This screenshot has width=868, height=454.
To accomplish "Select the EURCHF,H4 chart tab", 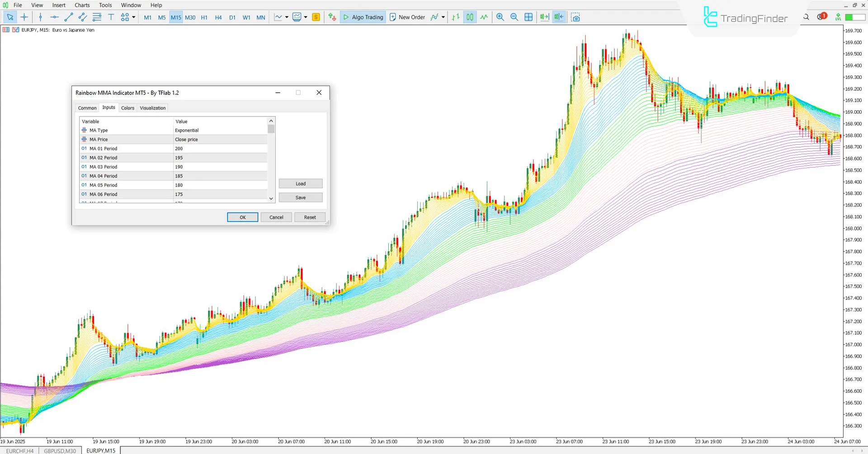I will (x=20, y=450).
